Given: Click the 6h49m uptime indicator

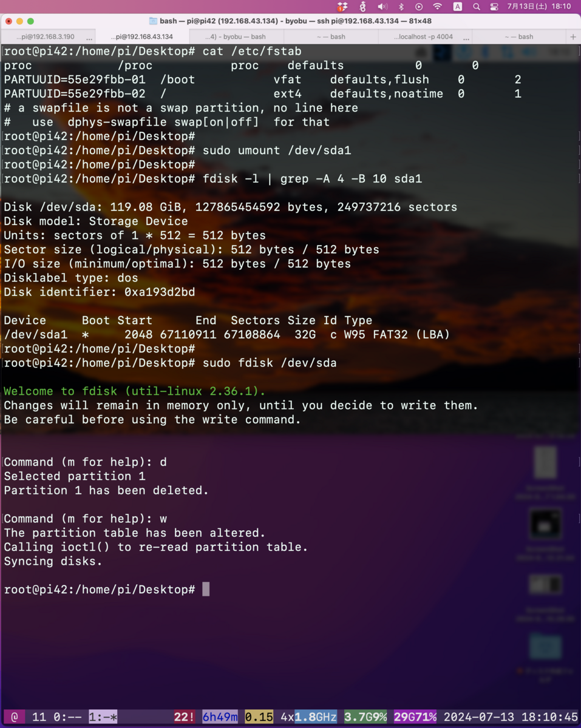Looking at the screenshot, I should (x=220, y=717).
